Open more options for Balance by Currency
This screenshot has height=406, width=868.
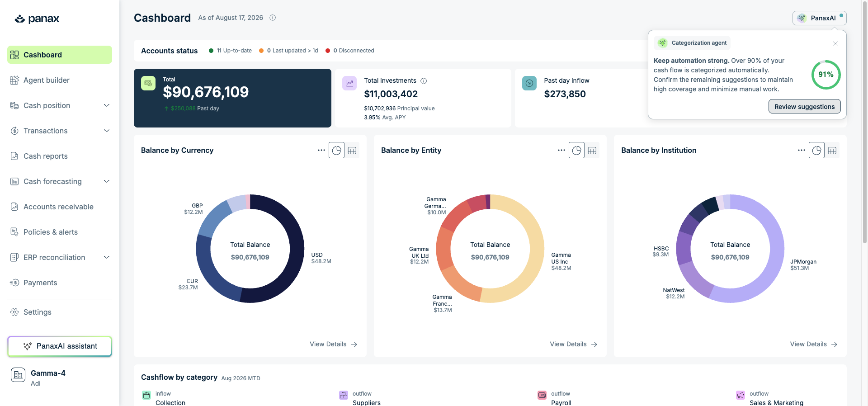coord(321,150)
